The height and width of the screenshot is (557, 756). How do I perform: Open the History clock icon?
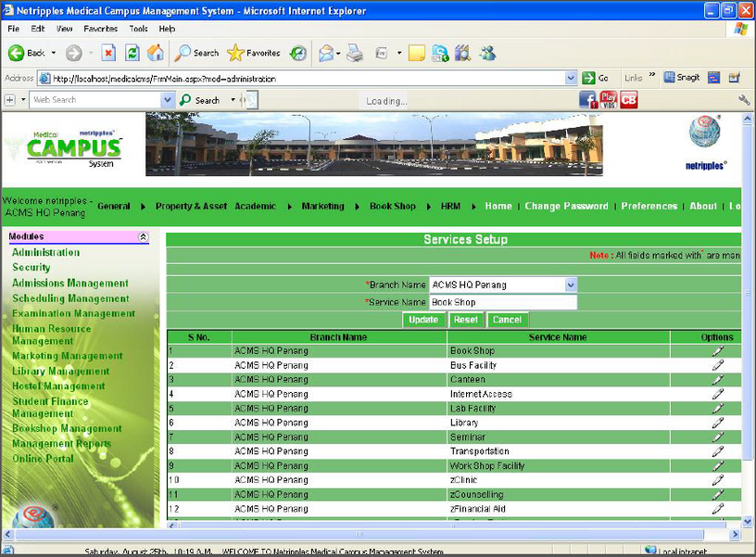298,53
